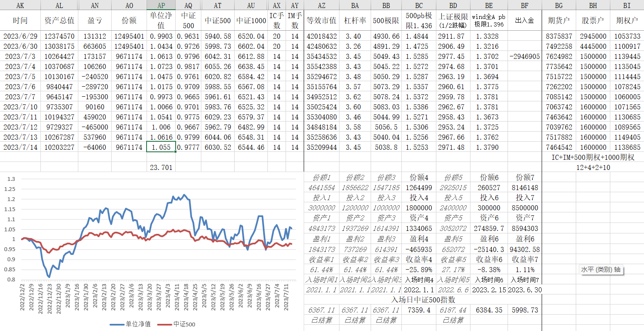Click the 时间 header cell

coord(20,20)
